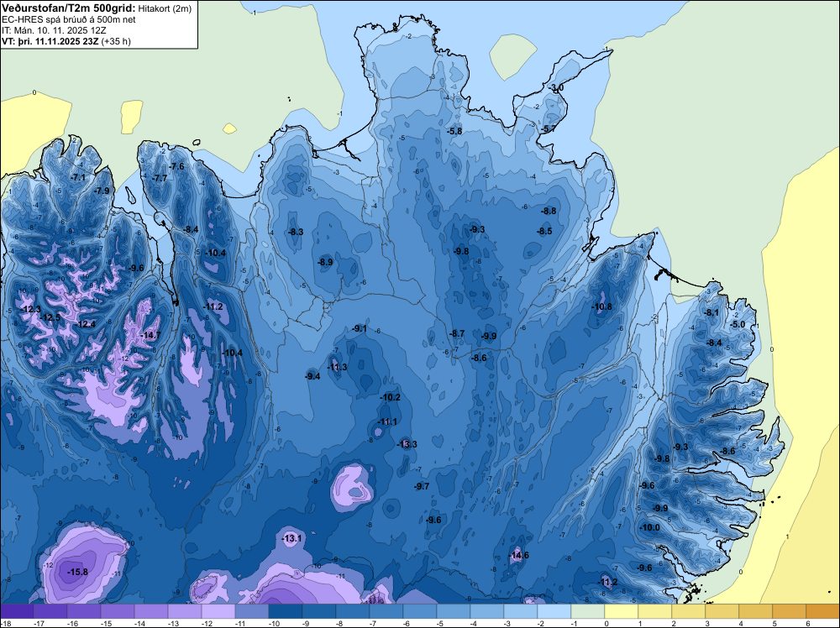Click the -3.0 temperature value
The width and height of the screenshot is (840, 628).
coord(555,88)
